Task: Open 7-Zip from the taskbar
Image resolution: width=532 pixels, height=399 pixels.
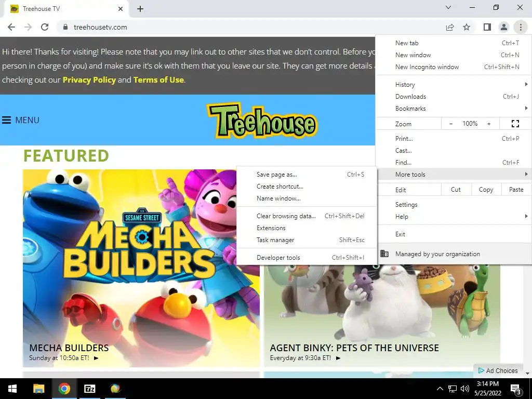Action: click(89, 389)
